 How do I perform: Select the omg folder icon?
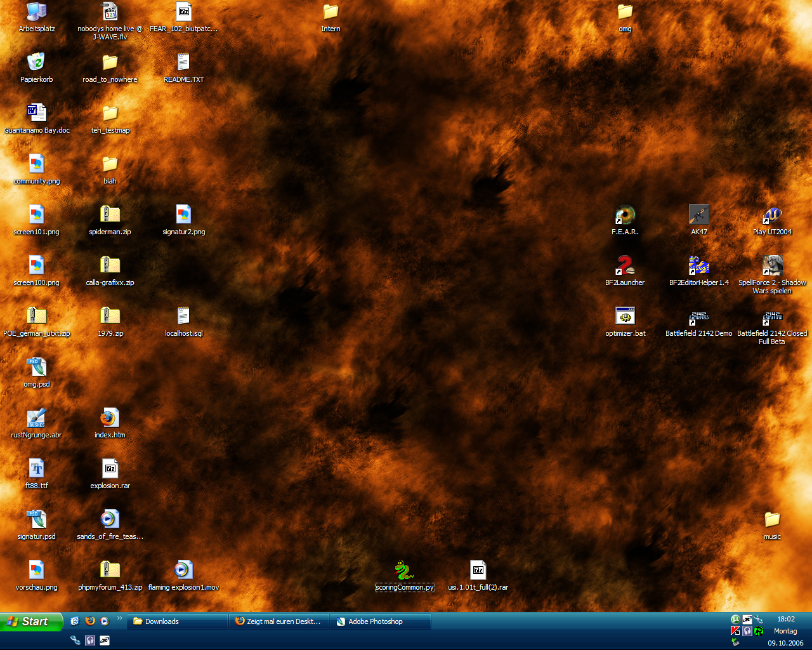coord(625,17)
